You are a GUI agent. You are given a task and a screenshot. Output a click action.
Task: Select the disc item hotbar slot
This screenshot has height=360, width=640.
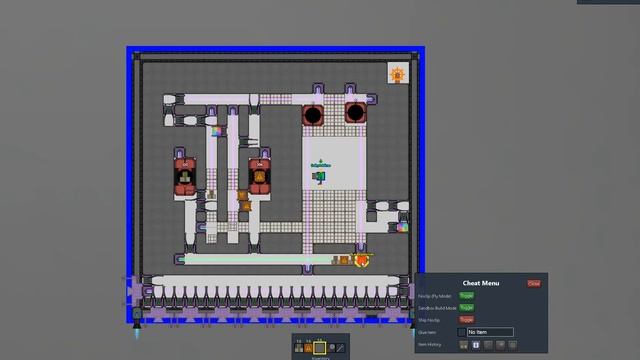(332, 348)
